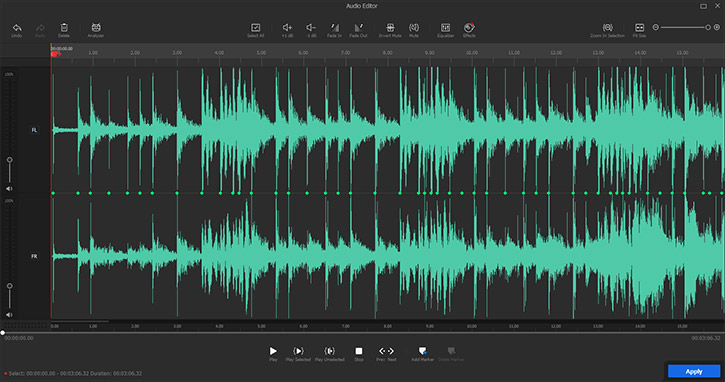Close the Audio Editor window
The image size is (725, 382).
[x=717, y=6]
